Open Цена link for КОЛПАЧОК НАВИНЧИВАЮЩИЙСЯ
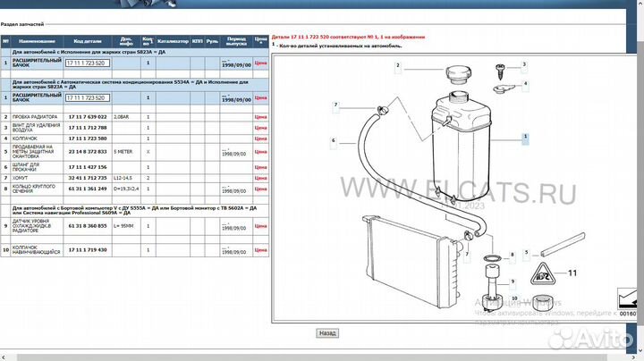 (261, 251)
